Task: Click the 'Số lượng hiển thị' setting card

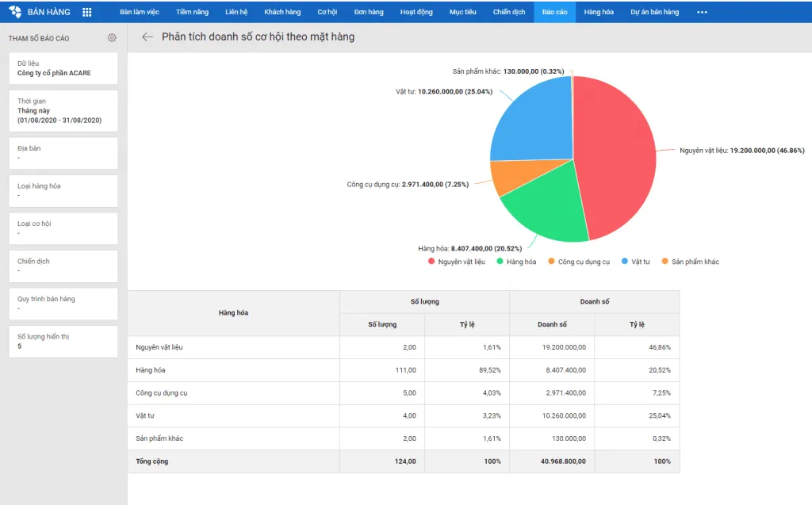Action: (63, 339)
